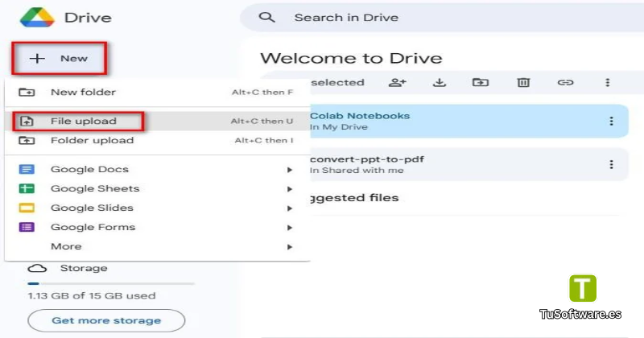The image size is (644, 338).
Task: Expand Google Sheets submenu arrow
Action: click(x=290, y=189)
